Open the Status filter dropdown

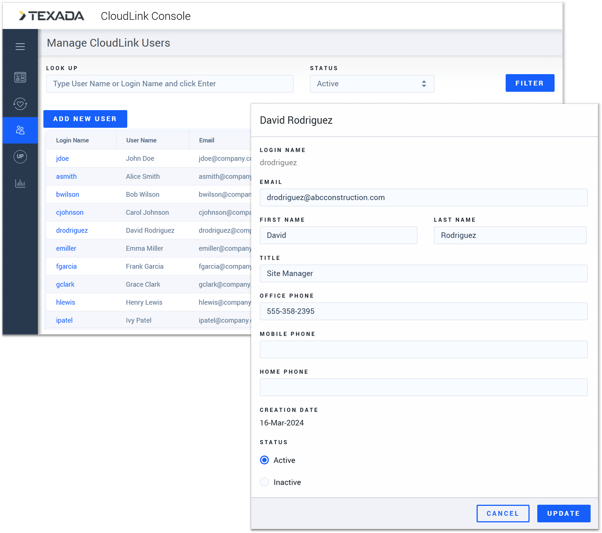[x=371, y=84]
